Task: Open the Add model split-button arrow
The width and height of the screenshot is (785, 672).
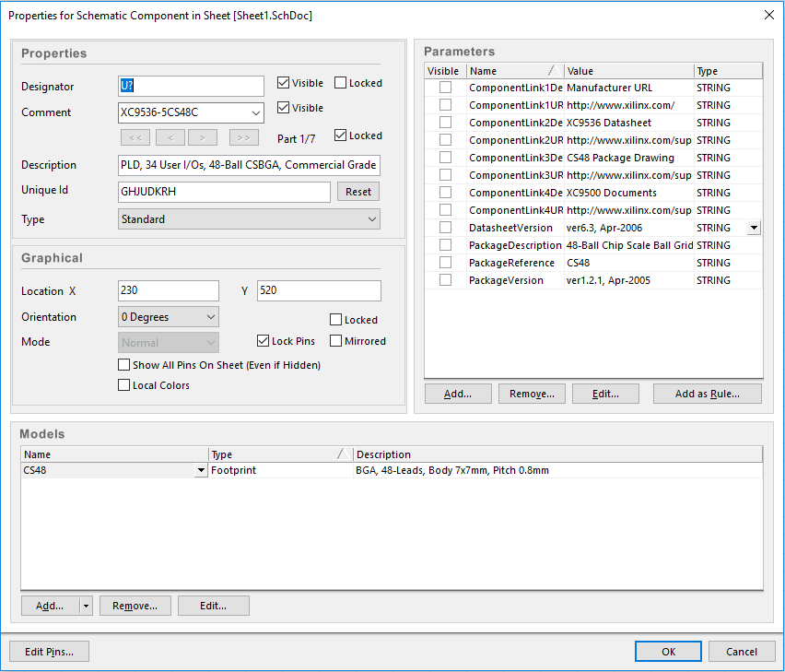Action: pos(87,606)
